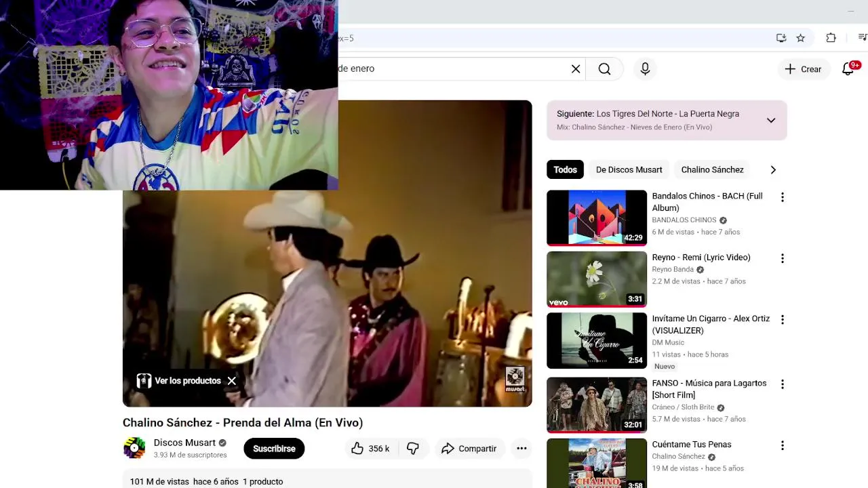Show more filter chips with right arrow

(773, 169)
